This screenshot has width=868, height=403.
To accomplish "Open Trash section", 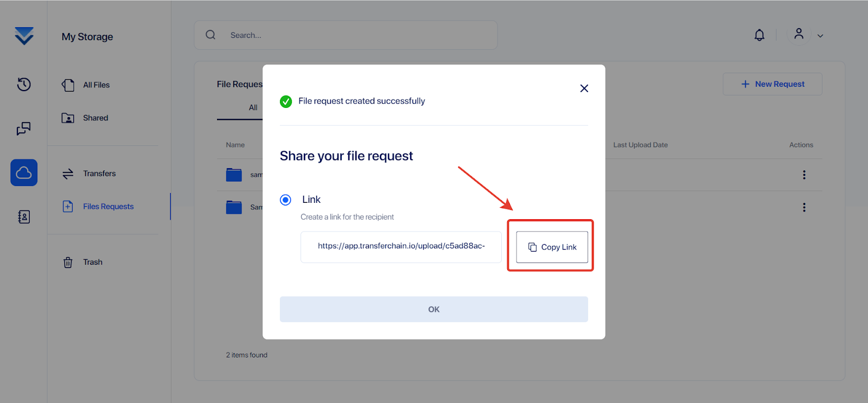I will [x=93, y=263].
